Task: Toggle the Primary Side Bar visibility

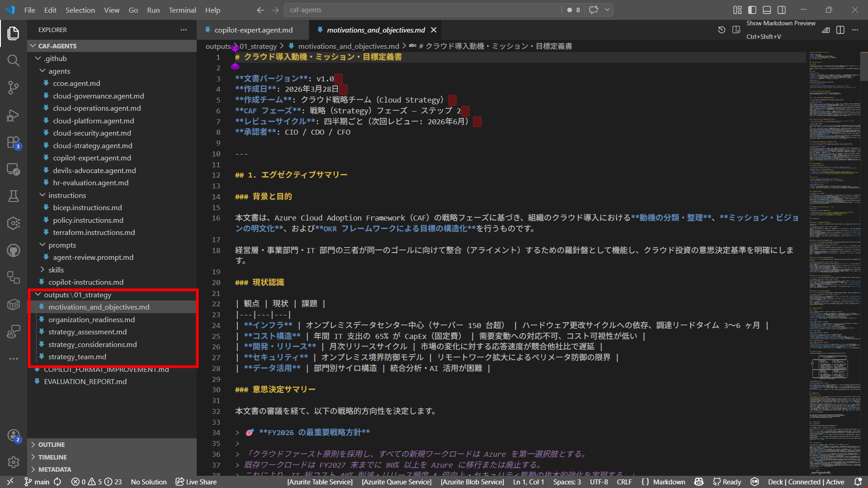Action: point(751,9)
